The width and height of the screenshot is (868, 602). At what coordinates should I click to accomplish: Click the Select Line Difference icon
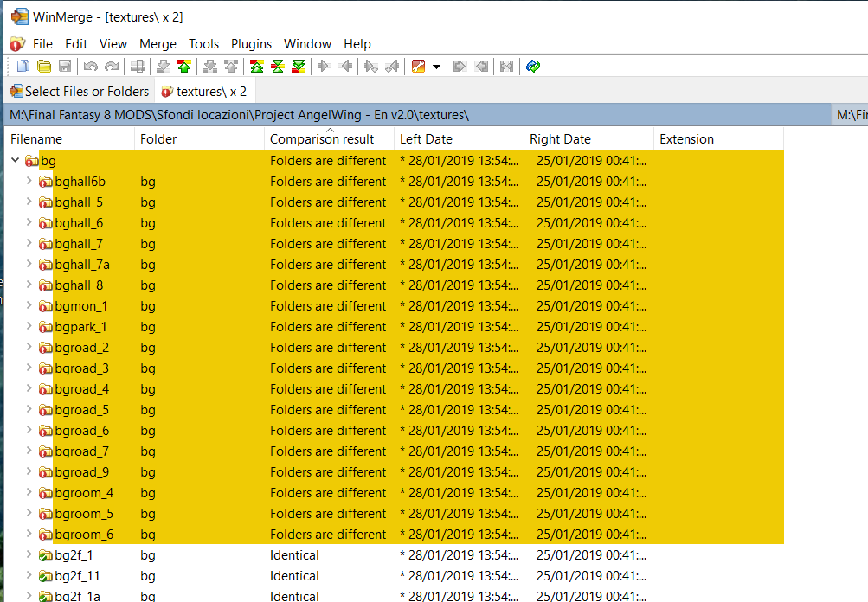point(138,67)
